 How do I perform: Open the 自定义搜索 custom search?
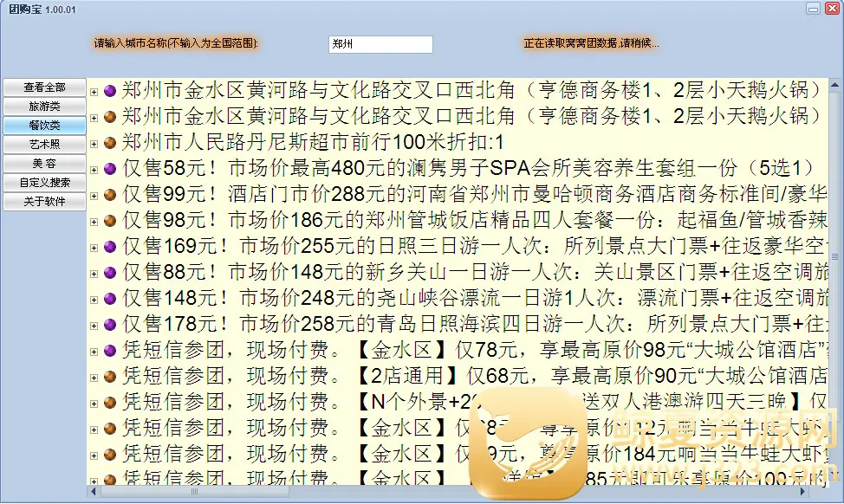[x=44, y=183]
